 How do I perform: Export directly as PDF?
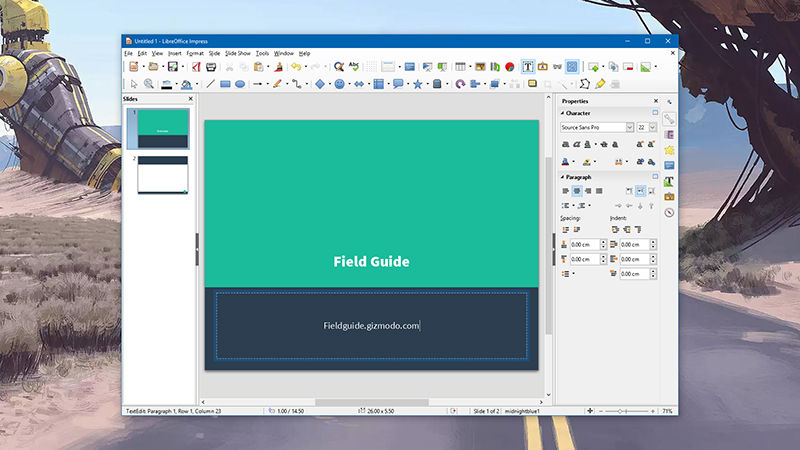pos(196,67)
